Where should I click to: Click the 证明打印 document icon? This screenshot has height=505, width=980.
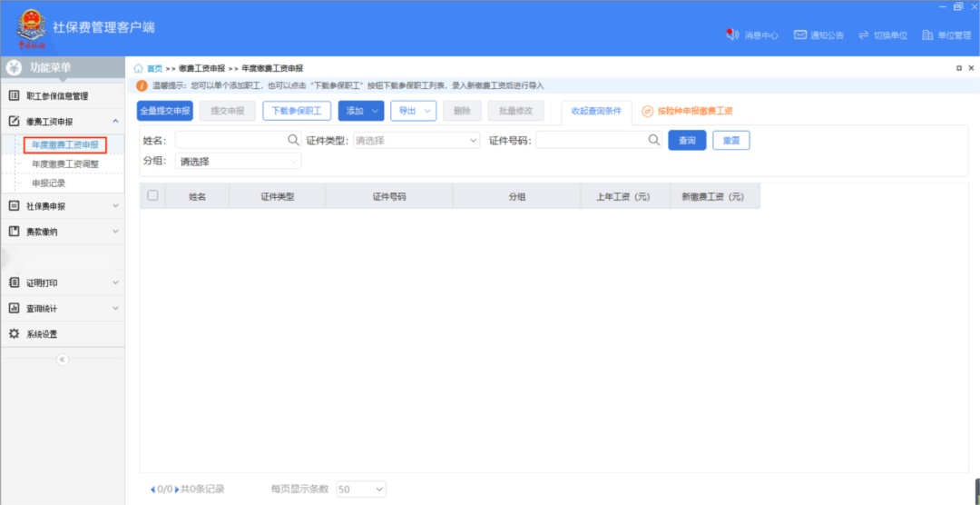point(14,282)
